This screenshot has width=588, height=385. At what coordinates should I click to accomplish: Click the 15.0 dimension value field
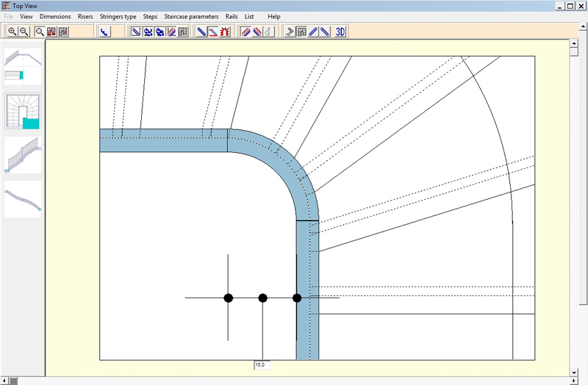(x=262, y=364)
